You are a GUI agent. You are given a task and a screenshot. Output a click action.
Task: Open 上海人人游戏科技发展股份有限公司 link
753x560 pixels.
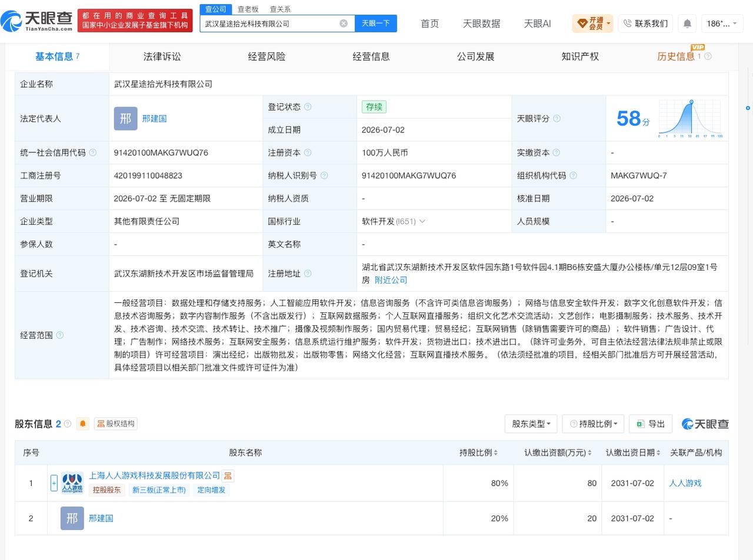[x=154, y=475]
